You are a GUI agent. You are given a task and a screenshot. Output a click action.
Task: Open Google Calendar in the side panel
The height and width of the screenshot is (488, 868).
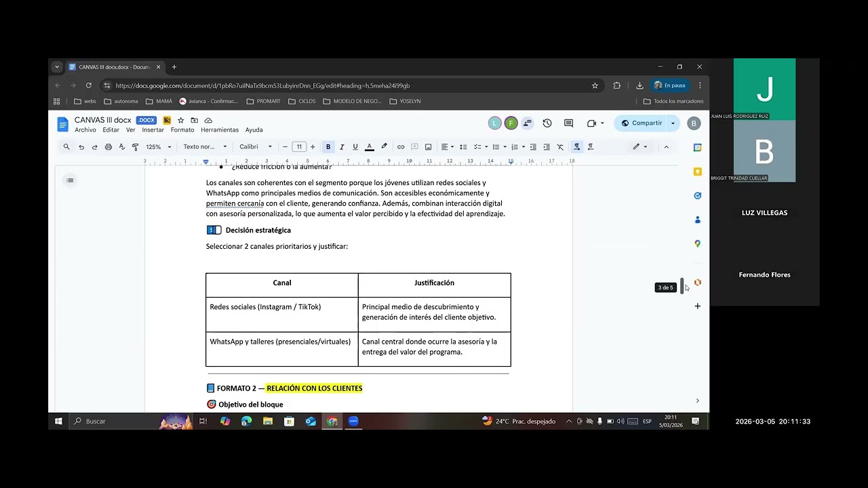[x=697, y=147]
